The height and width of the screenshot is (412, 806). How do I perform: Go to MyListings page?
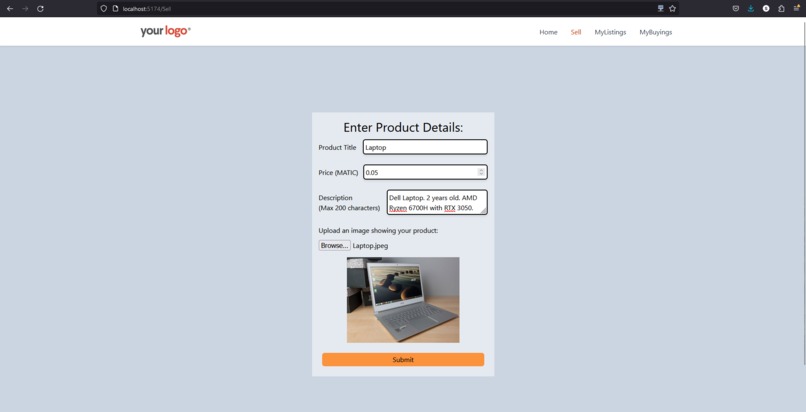pos(610,32)
